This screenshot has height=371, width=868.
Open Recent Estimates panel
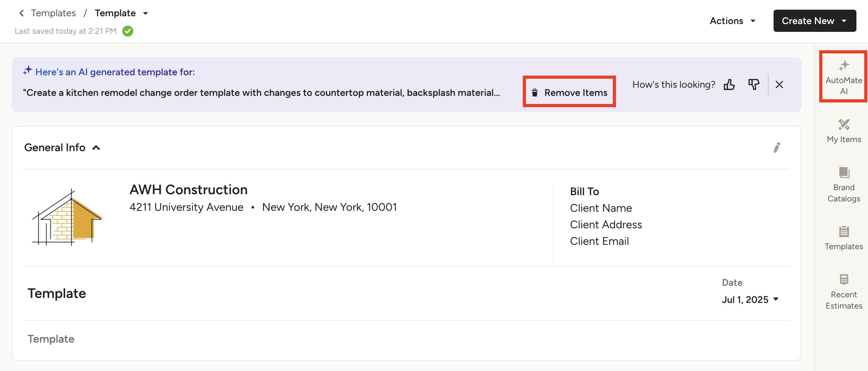(843, 292)
